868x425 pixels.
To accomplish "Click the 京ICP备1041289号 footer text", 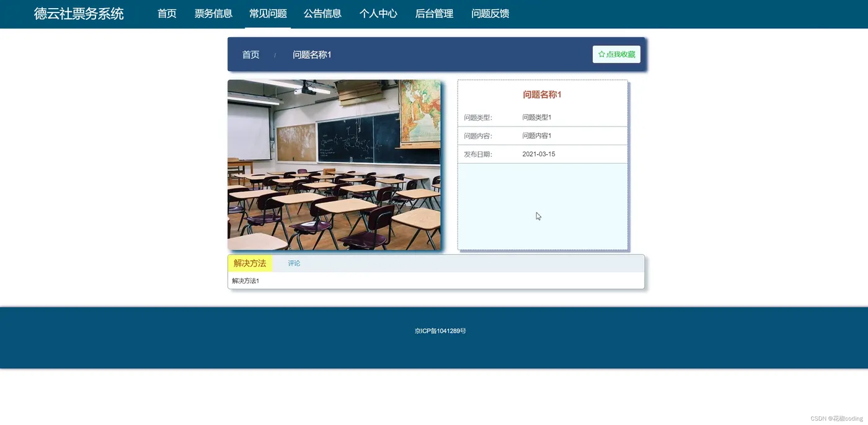I will pos(440,331).
